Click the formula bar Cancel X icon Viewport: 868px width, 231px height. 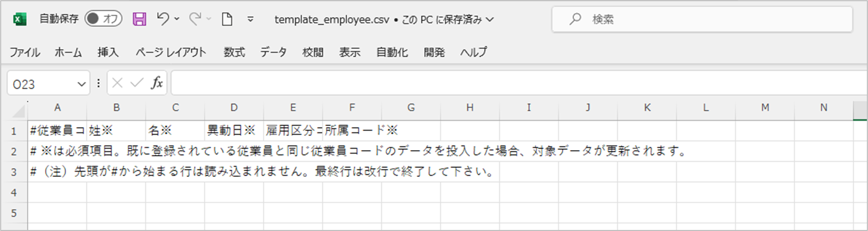[x=117, y=83]
